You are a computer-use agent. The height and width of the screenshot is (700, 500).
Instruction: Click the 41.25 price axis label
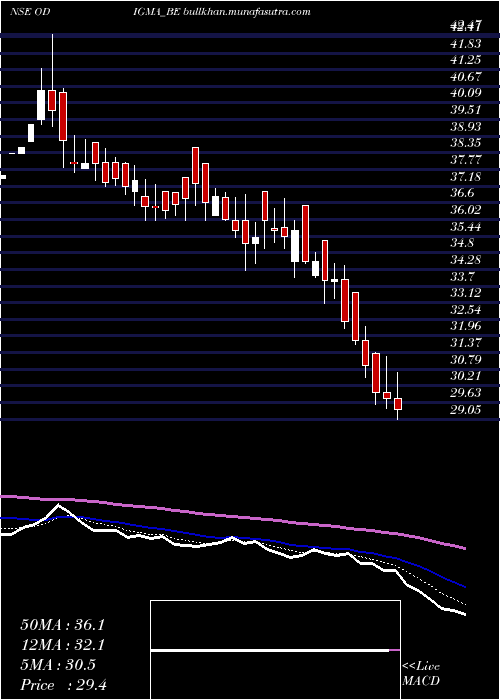pos(465,60)
